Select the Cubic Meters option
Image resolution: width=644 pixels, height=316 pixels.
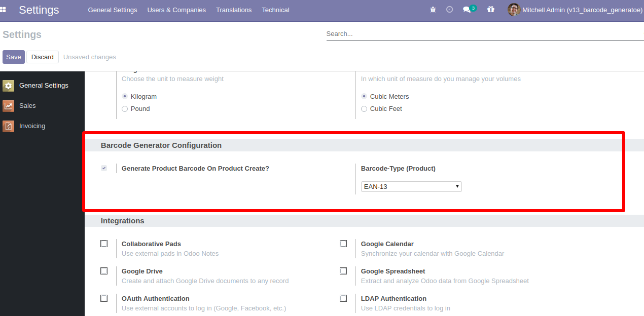(x=364, y=96)
